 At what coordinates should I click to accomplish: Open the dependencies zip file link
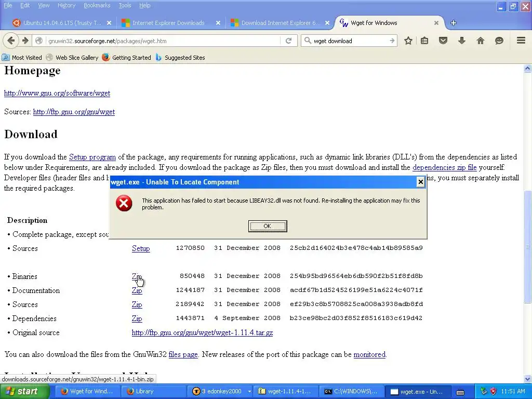(445, 167)
